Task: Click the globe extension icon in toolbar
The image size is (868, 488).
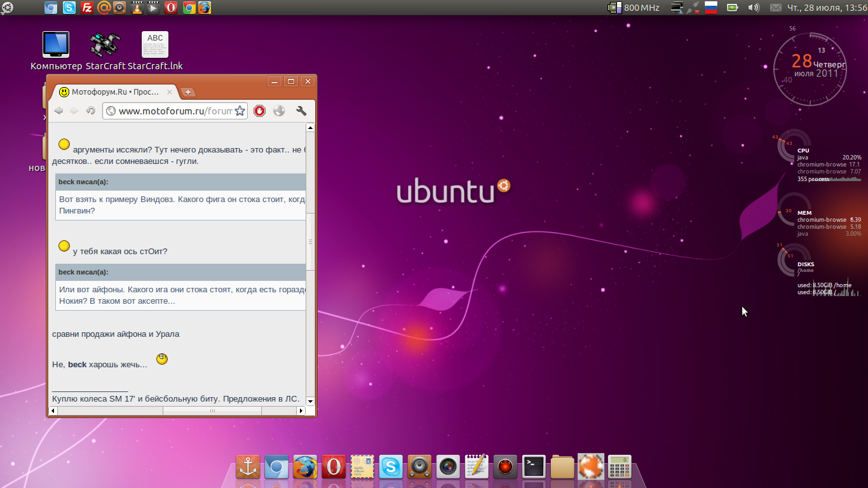Action: click(x=279, y=111)
